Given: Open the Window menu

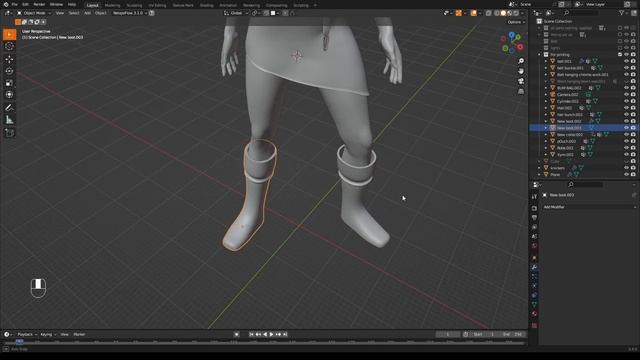Looking at the screenshot, I should click(x=56, y=4).
